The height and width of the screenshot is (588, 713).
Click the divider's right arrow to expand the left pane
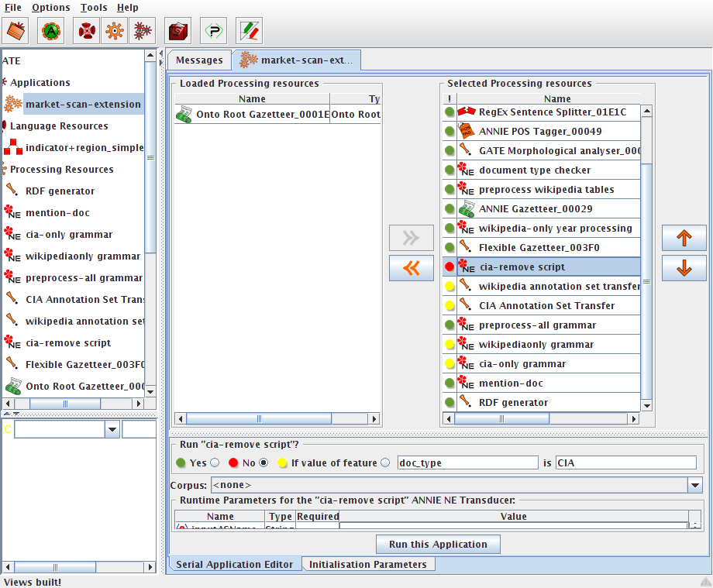tap(161, 63)
